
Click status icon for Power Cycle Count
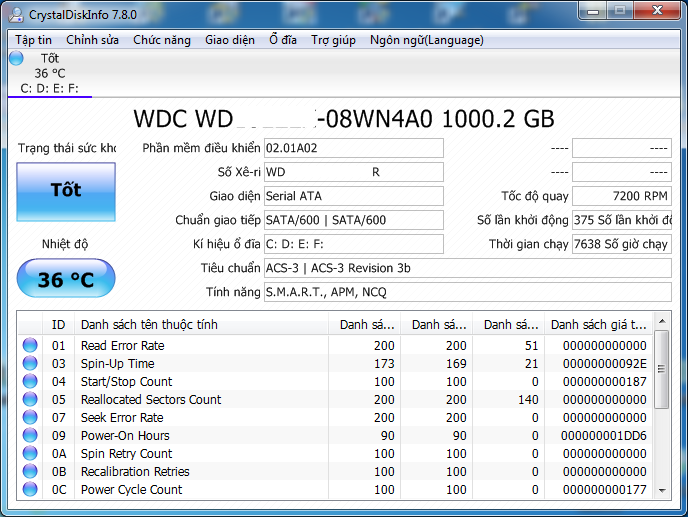[30, 489]
